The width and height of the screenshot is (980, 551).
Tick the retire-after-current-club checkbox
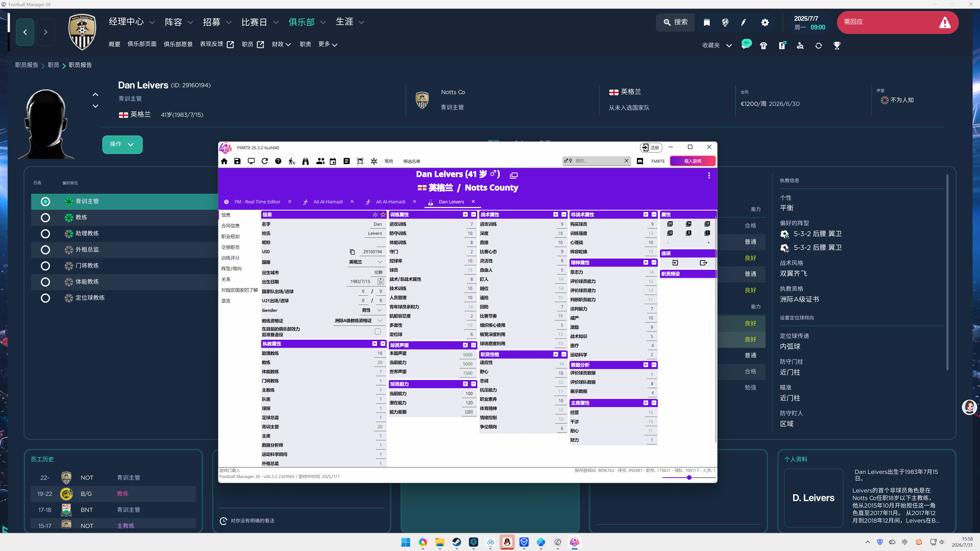click(x=378, y=332)
